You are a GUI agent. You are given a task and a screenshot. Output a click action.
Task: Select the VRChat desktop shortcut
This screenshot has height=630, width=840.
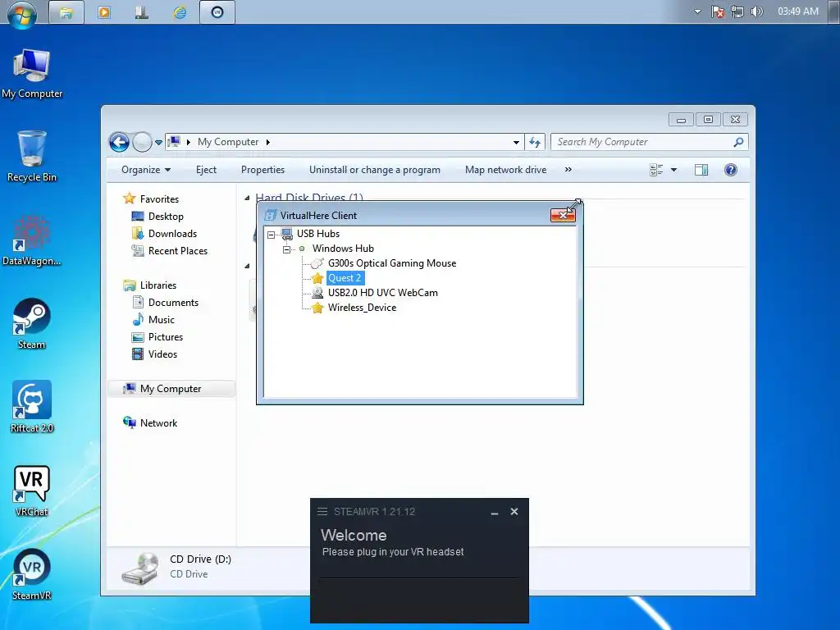click(x=32, y=491)
